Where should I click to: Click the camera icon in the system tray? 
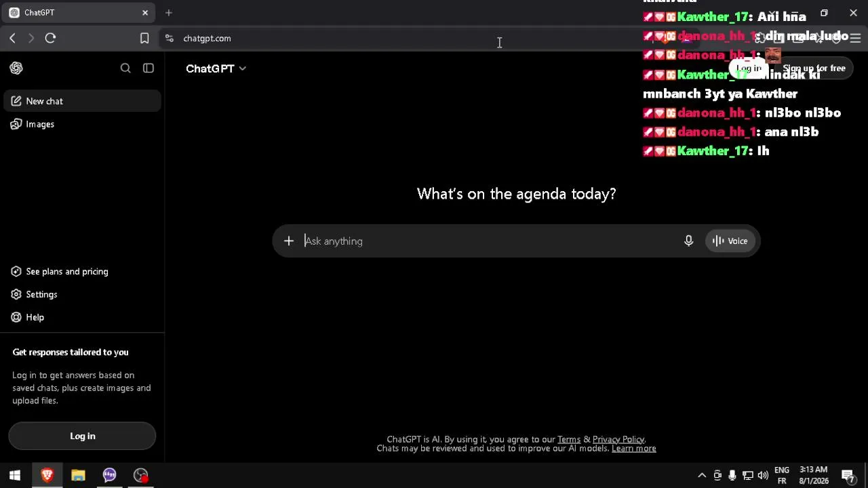click(717, 475)
